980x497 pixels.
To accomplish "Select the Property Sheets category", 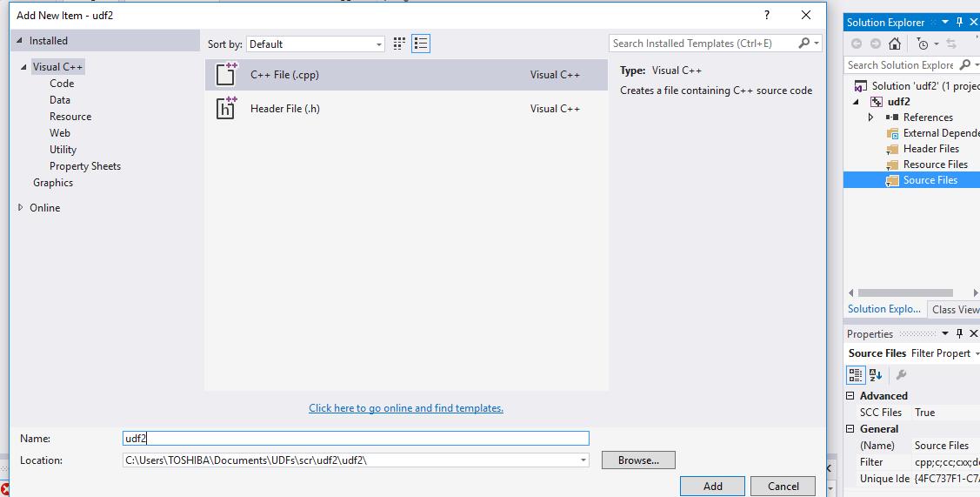I will (x=85, y=166).
